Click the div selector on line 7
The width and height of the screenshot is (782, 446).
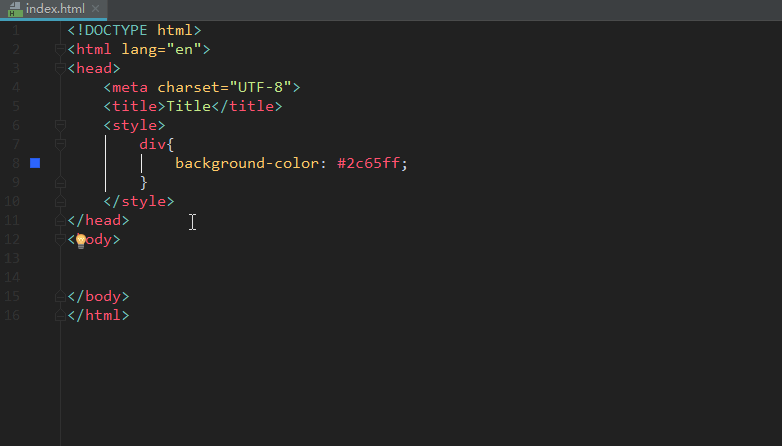point(153,144)
